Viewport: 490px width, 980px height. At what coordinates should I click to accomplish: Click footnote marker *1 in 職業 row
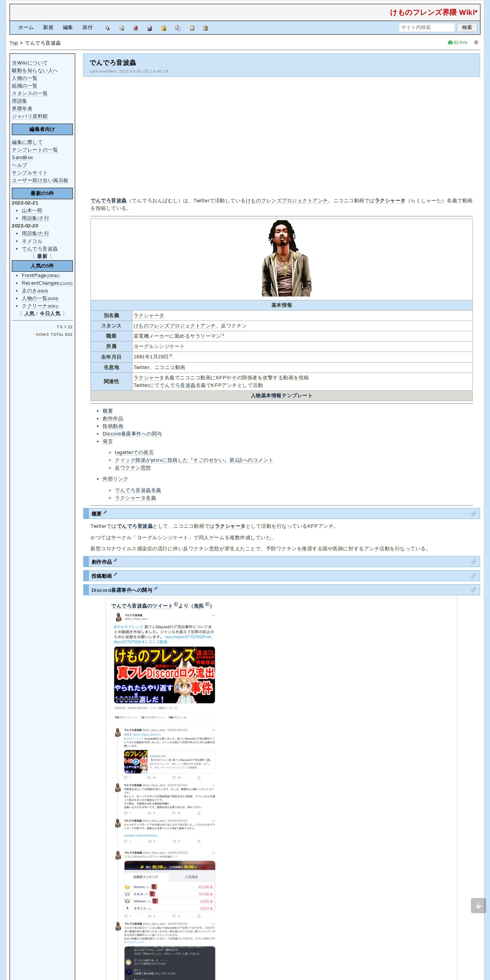point(222,335)
